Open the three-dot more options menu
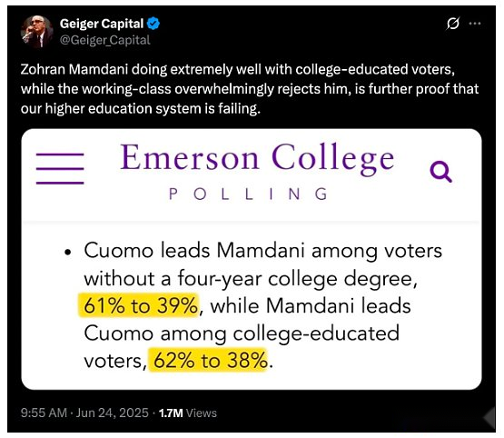 pos(475,24)
